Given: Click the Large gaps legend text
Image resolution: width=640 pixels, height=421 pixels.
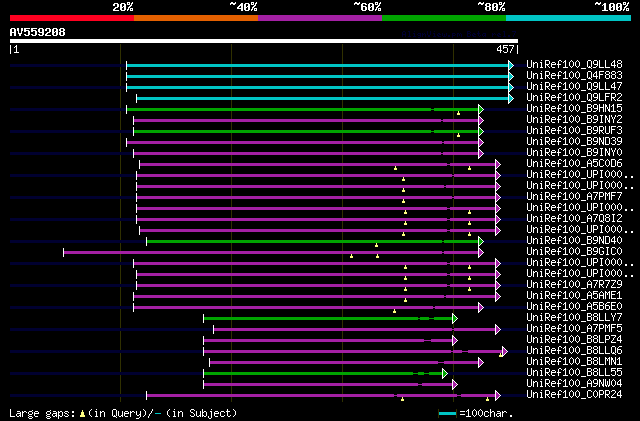Looking at the screenshot, I should [x=42, y=413].
